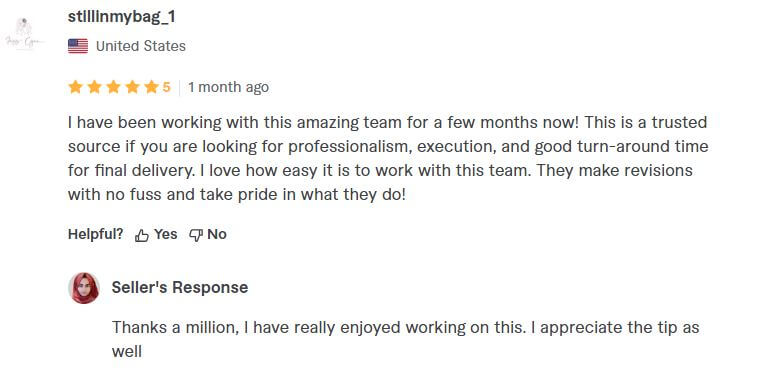The height and width of the screenshot is (383, 763).
Task: Click the seller's round avatar photo
Action: (x=84, y=288)
